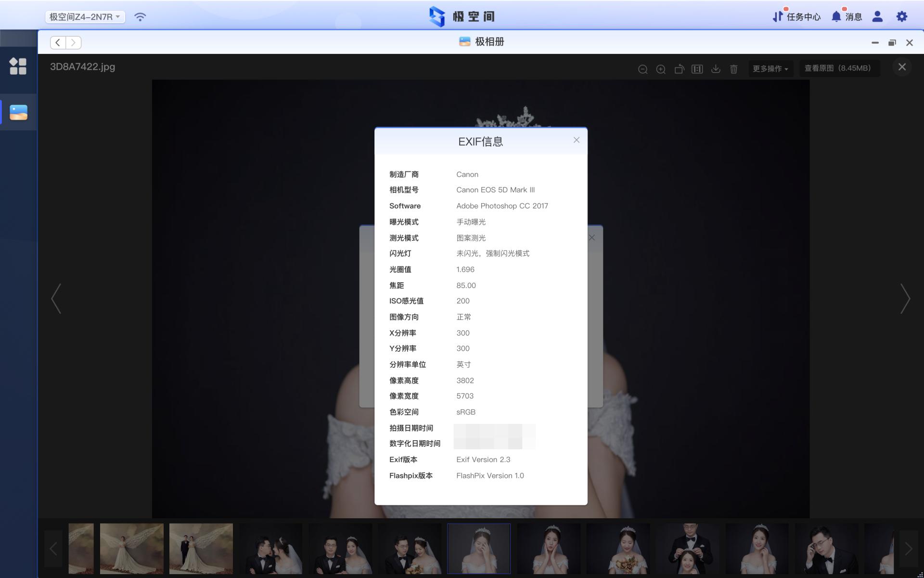The image size is (924, 578).
Task: Check network status via wifi icon
Action: [x=140, y=16]
